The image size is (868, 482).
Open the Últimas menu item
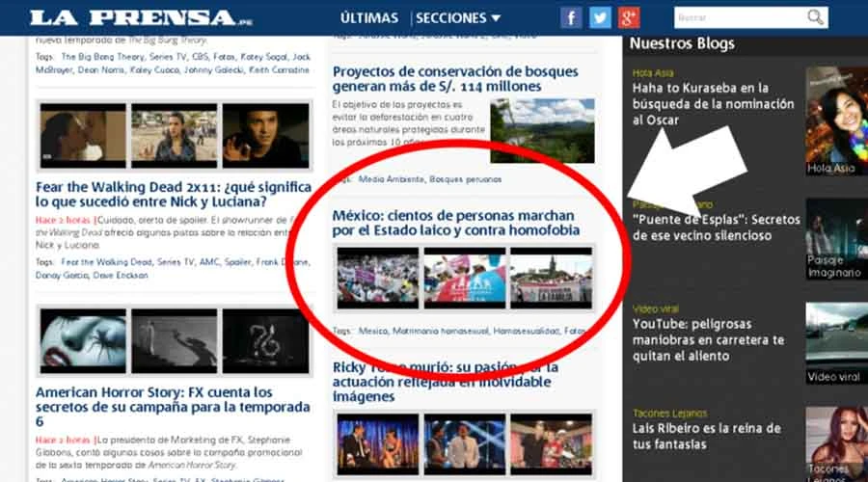[x=369, y=17]
